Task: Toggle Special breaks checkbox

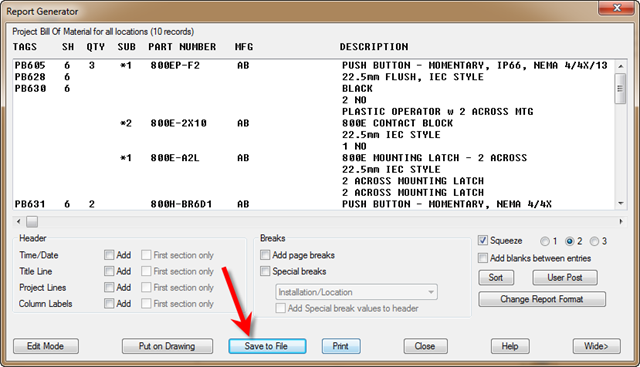Action: coord(265,271)
